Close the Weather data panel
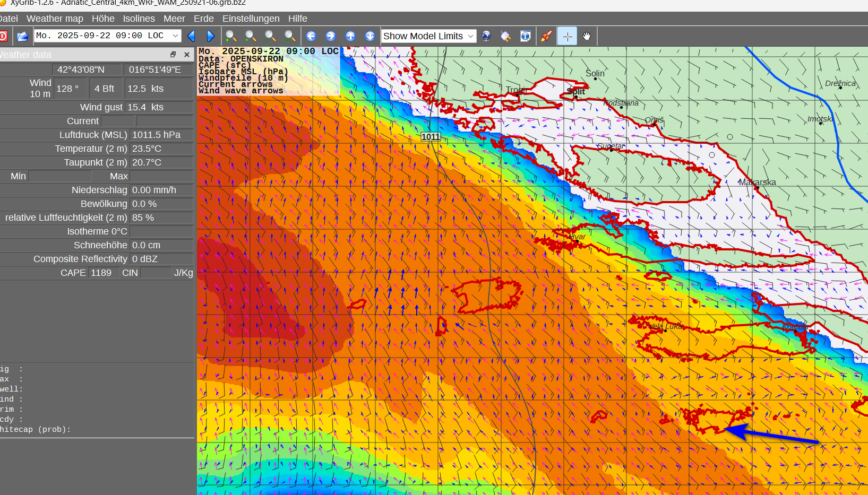The width and height of the screenshot is (868, 495). point(187,55)
